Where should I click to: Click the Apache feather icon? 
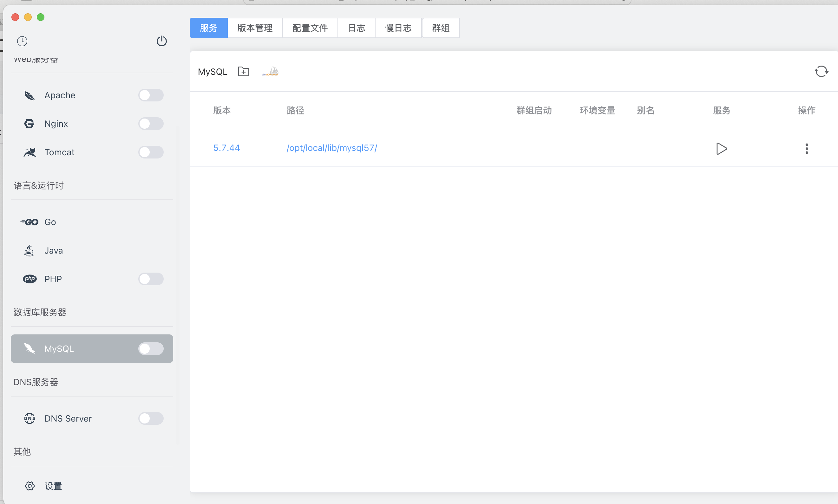point(29,95)
